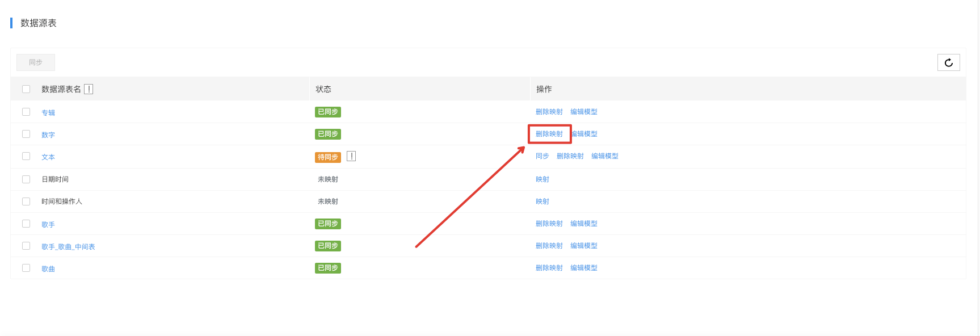Enable the checkbox for the 歌曲 row

click(26, 268)
